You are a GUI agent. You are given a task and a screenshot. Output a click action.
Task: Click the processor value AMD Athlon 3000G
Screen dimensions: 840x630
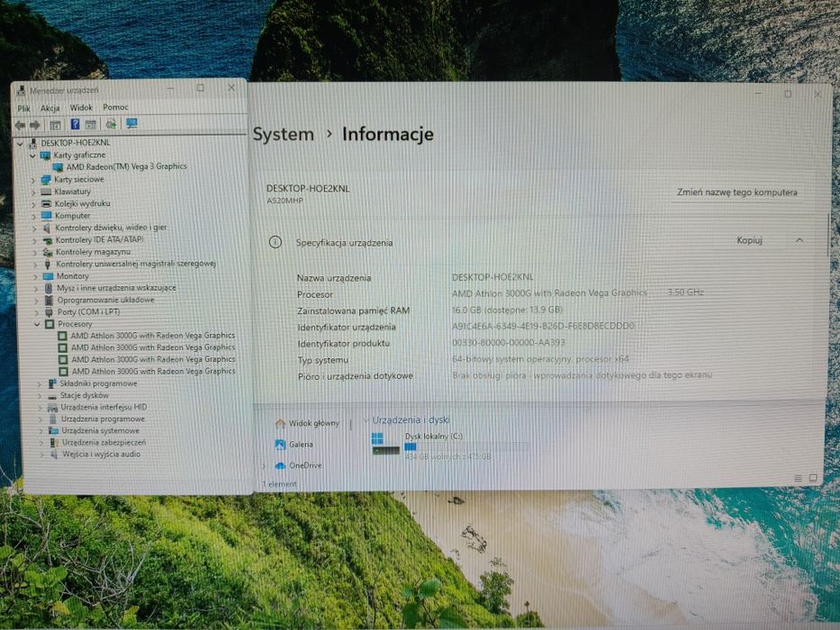tap(549, 293)
